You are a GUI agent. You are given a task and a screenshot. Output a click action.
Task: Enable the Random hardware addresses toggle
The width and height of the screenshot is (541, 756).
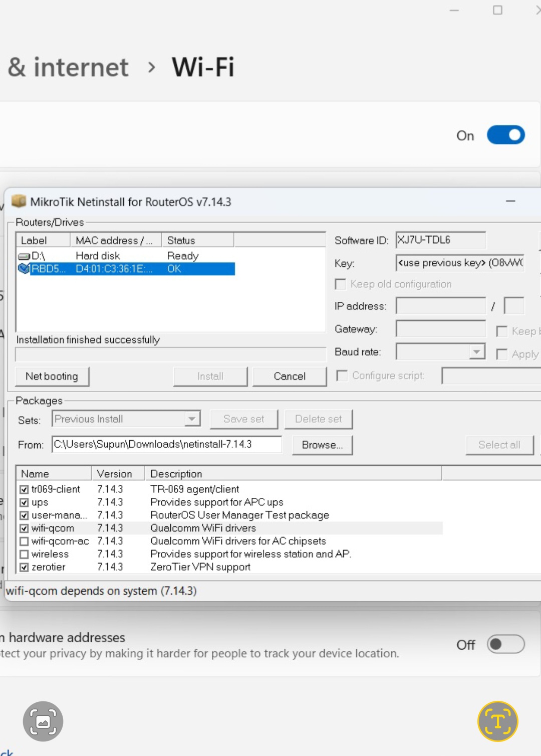tap(505, 644)
